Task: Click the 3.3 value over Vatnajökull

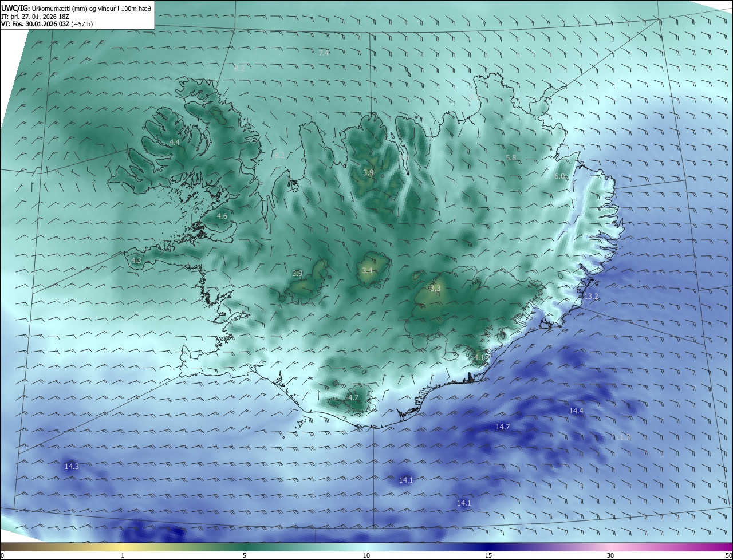Action: click(435, 288)
